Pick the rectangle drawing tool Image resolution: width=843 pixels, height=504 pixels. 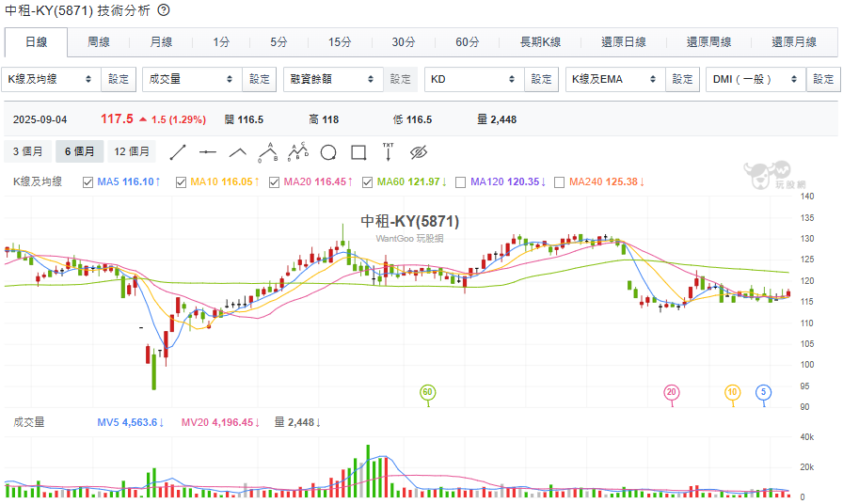(358, 151)
